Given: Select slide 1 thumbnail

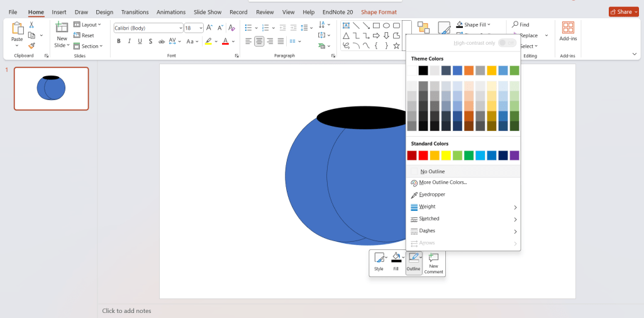Looking at the screenshot, I should (52, 88).
